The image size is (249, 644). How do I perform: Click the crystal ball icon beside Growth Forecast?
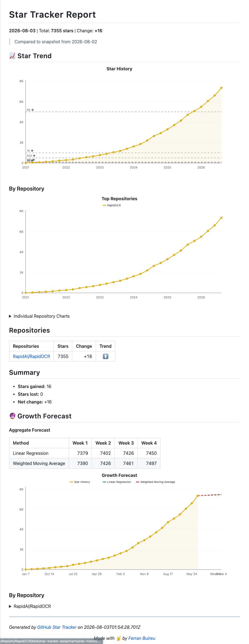coord(12,416)
